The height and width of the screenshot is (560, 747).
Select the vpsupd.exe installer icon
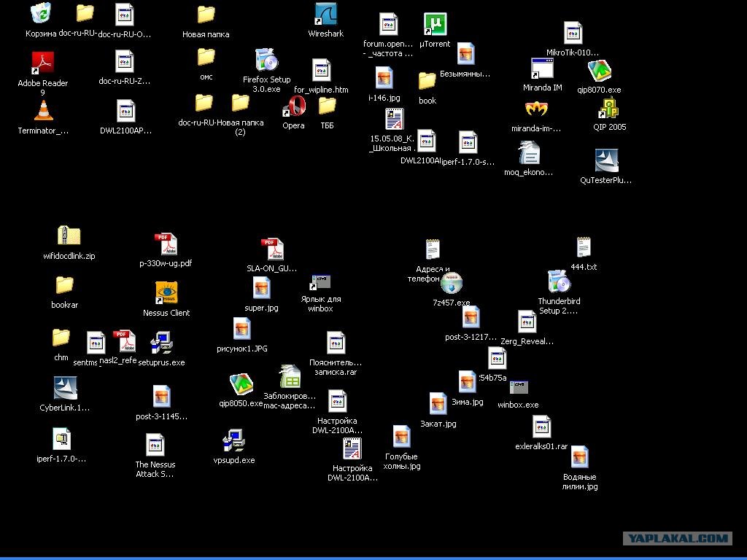pos(234,440)
